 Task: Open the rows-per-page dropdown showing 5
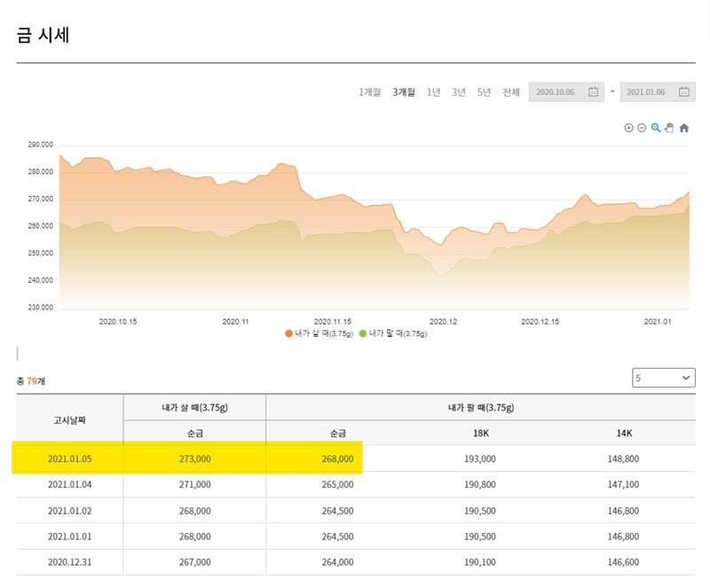click(663, 378)
